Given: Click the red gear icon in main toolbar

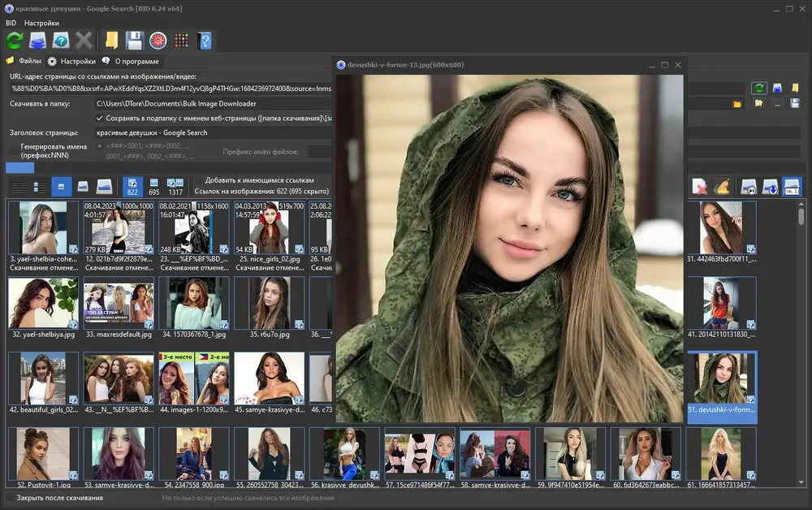Looking at the screenshot, I should [158, 41].
